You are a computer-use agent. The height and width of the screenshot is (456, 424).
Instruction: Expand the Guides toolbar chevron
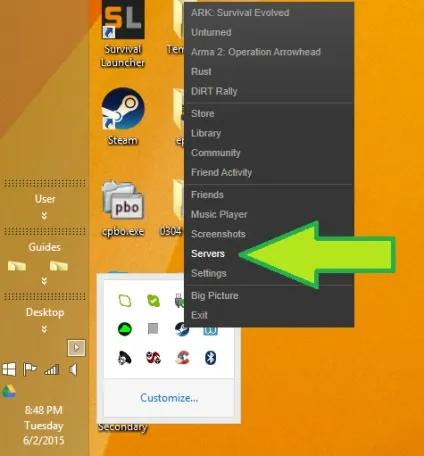(44, 281)
